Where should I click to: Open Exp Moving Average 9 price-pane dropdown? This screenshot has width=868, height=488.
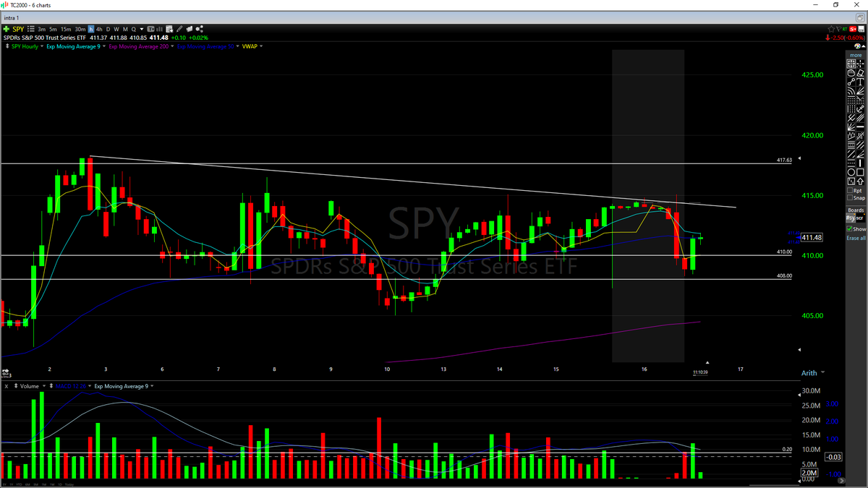click(104, 46)
